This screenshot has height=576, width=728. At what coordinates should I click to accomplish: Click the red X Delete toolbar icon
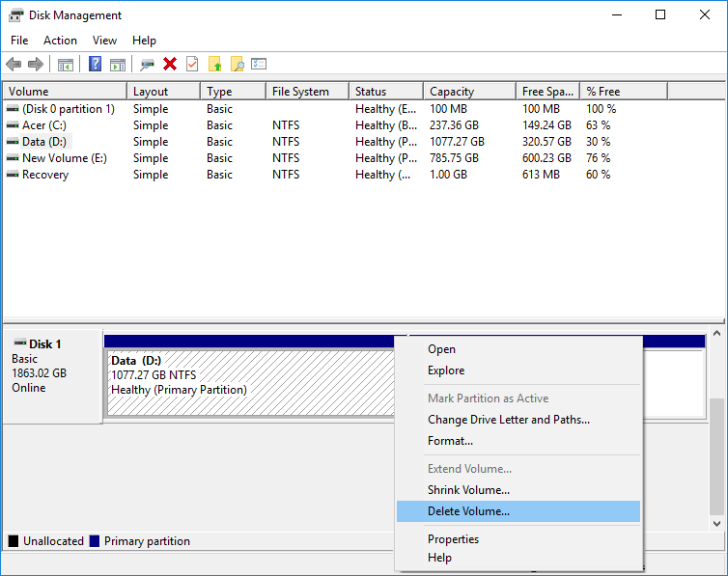[x=170, y=64]
